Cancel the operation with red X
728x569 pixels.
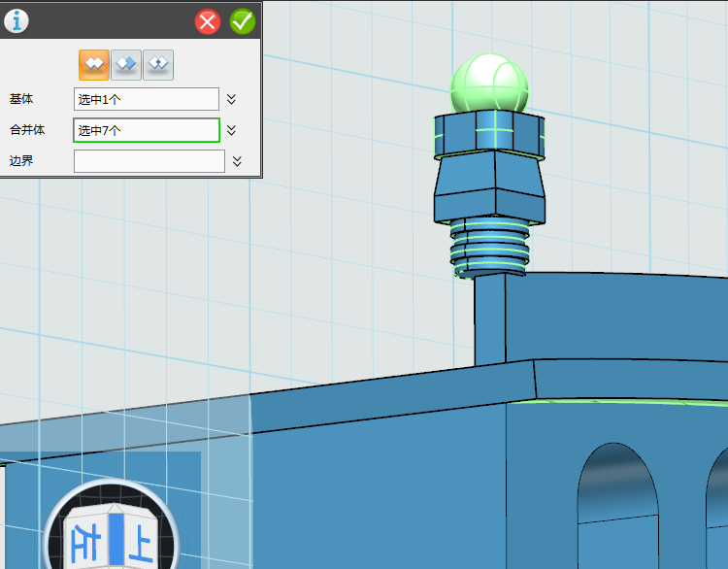[x=208, y=21]
